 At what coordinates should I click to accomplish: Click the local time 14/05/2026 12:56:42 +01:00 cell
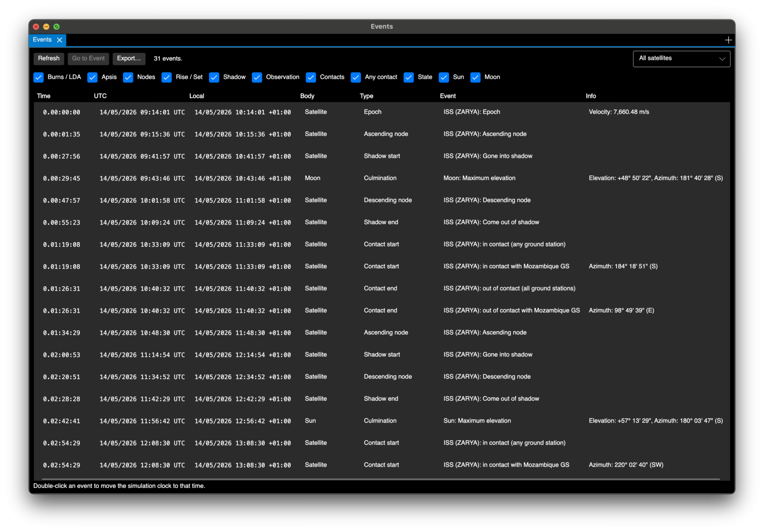click(243, 421)
